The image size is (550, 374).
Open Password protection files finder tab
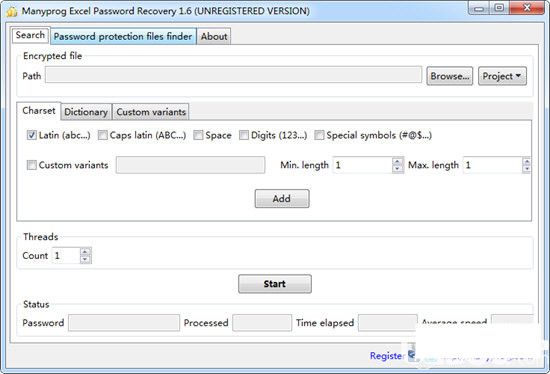(x=123, y=36)
